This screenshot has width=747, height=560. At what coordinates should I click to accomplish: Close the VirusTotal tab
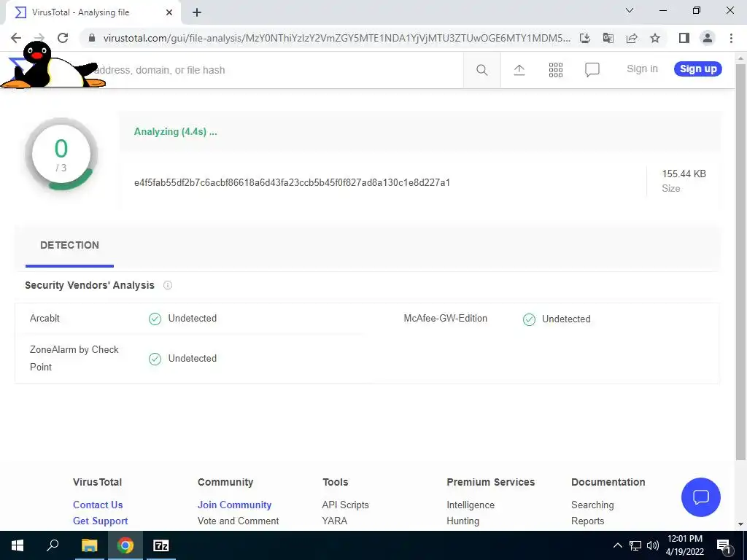pos(169,13)
